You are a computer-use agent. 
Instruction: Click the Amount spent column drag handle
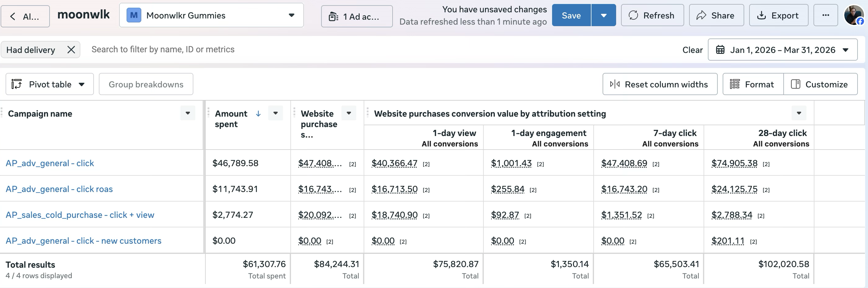coord(208,113)
